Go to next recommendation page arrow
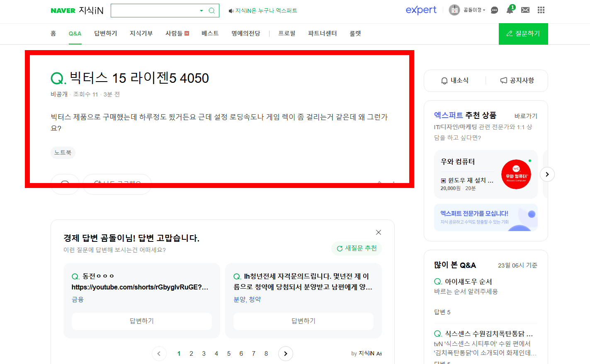Viewport: 590px width, 364px height. [x=286, y=354]
